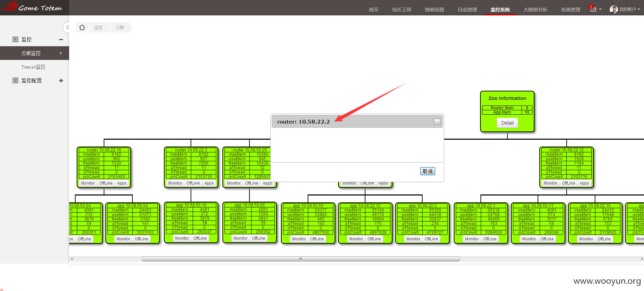Open the mail notifications icon
This screenshot has width=644, height=291.
coord(593,9)
